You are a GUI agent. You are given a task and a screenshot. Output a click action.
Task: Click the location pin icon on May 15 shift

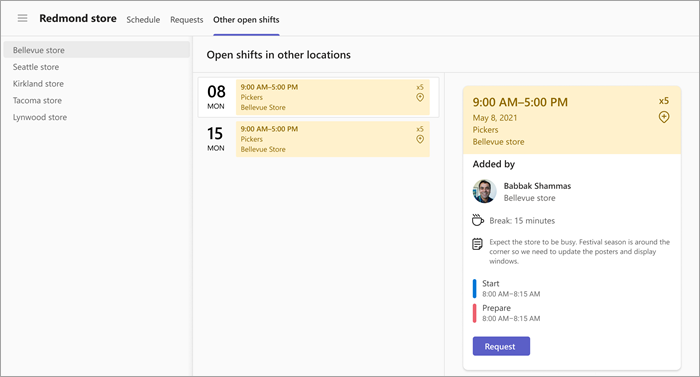pos(420,139)
